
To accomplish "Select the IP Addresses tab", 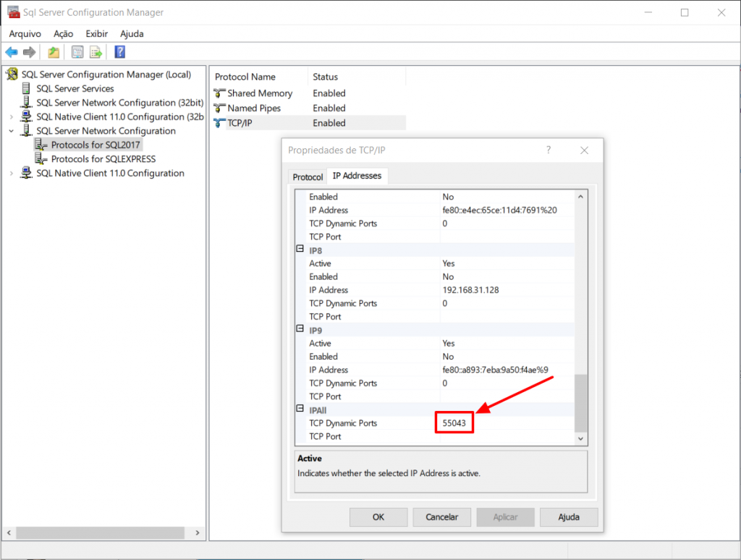I will click(x=357, y=175).
